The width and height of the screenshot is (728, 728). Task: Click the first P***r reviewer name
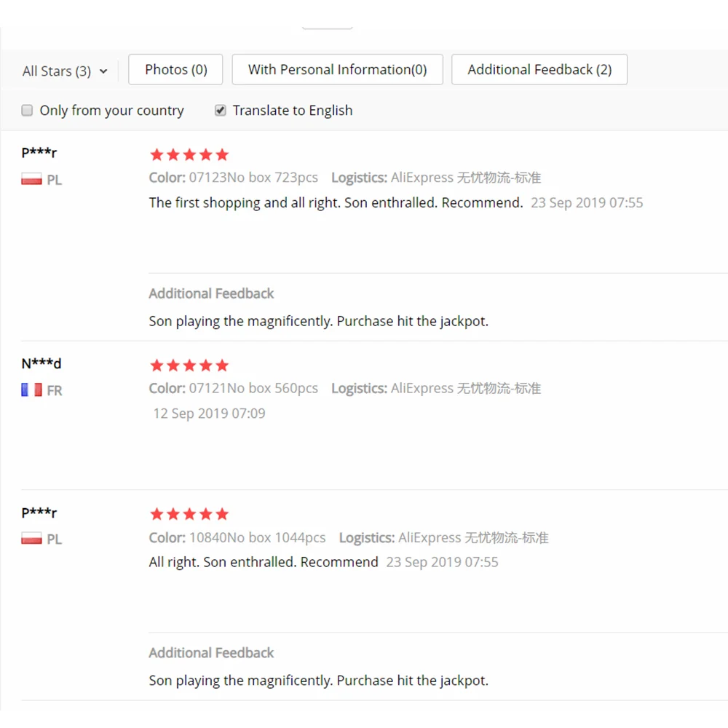pos(39,152)
